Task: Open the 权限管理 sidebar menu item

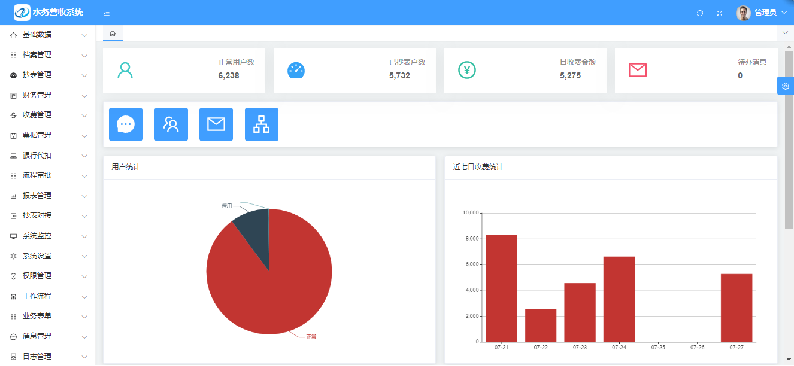Action: (x=49, y=276)
